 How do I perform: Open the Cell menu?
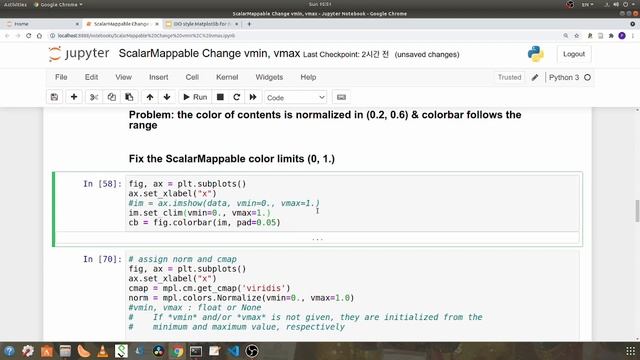point(192,77)
